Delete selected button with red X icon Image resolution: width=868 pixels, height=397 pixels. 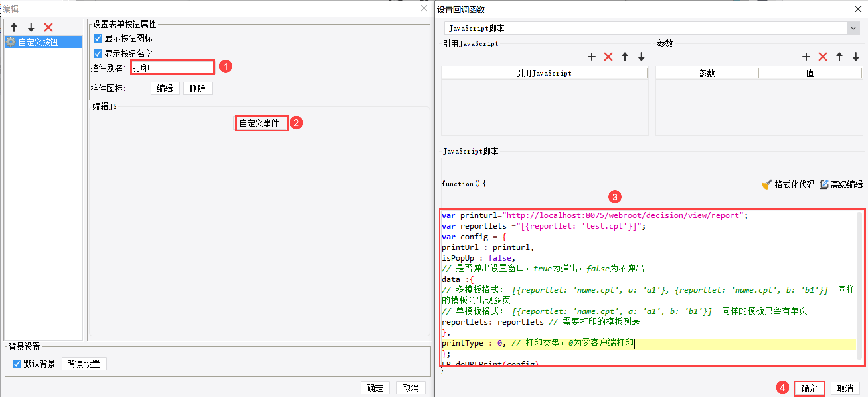pyautogui.click(x=48, y=27)
